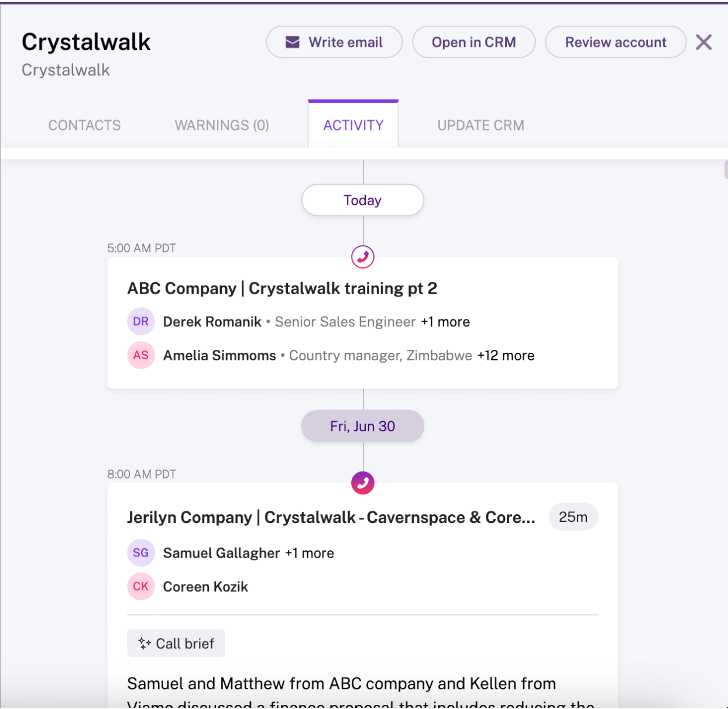Expand the +12 more next to Amelia Simmoms

(x=506, y=356)
